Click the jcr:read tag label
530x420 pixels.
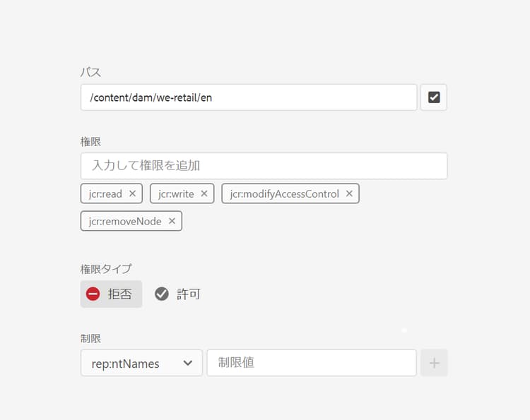105,194
